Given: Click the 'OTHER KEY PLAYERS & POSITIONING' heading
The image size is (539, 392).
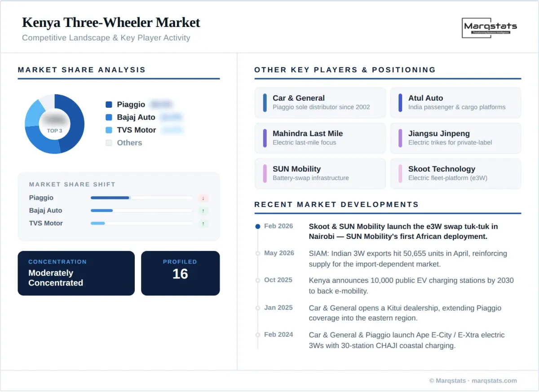Looking at the screenshot, I should (345, 70).
